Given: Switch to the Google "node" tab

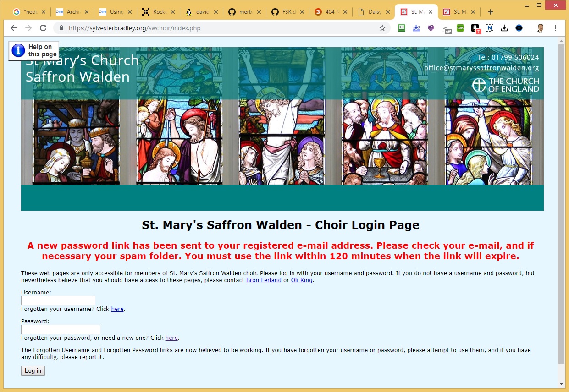Looking at the screenshot, I should click(x=28, y=12).
